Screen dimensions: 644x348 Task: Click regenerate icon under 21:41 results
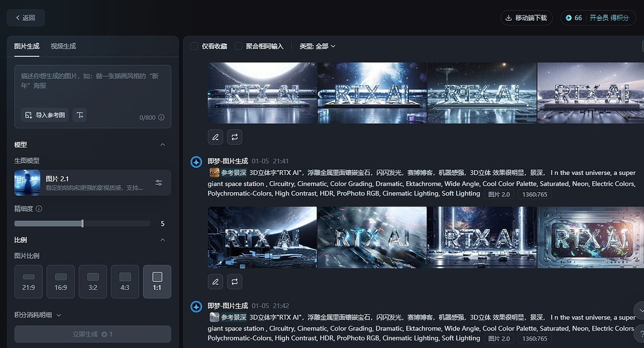[x=234, y=282]
